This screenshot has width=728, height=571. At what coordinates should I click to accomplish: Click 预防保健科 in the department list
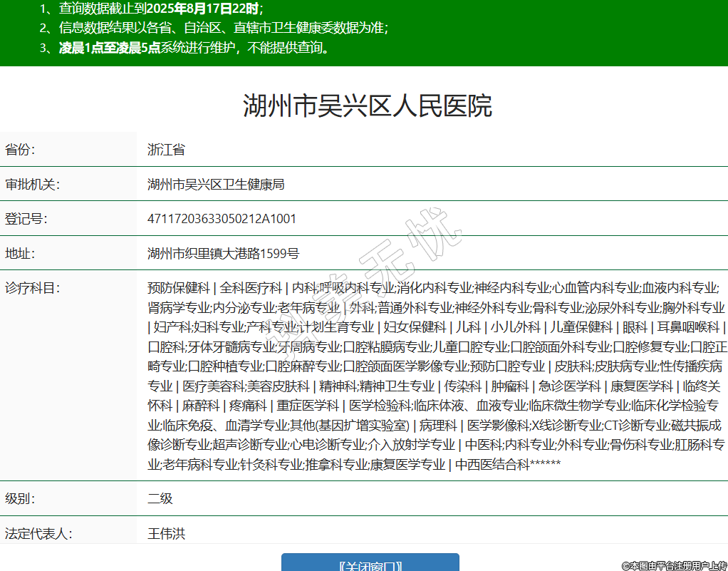179,288
